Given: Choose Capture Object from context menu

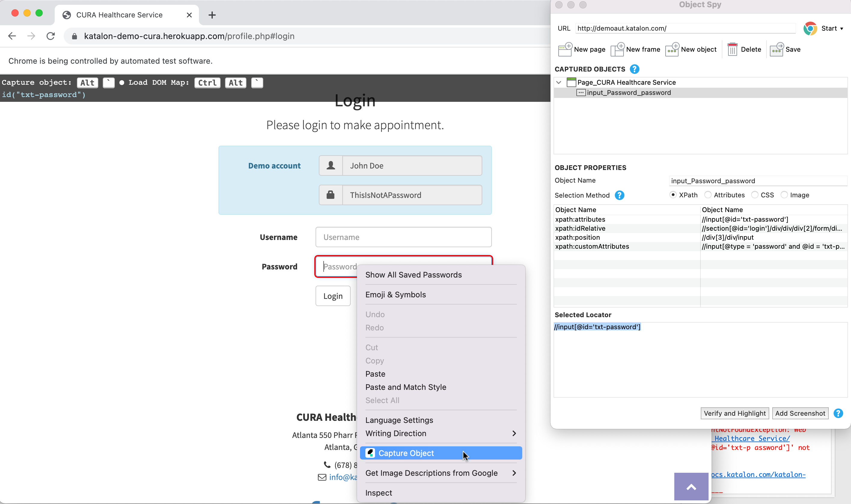Looking at the screenshot, I should click(x=406, y=453).
